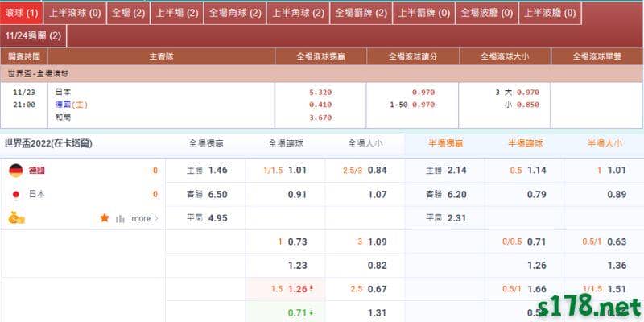Image resolution: width=644 pixels, height=322 pixels.
Task: Select the 上半場 (2) tab
Action: 176,13
